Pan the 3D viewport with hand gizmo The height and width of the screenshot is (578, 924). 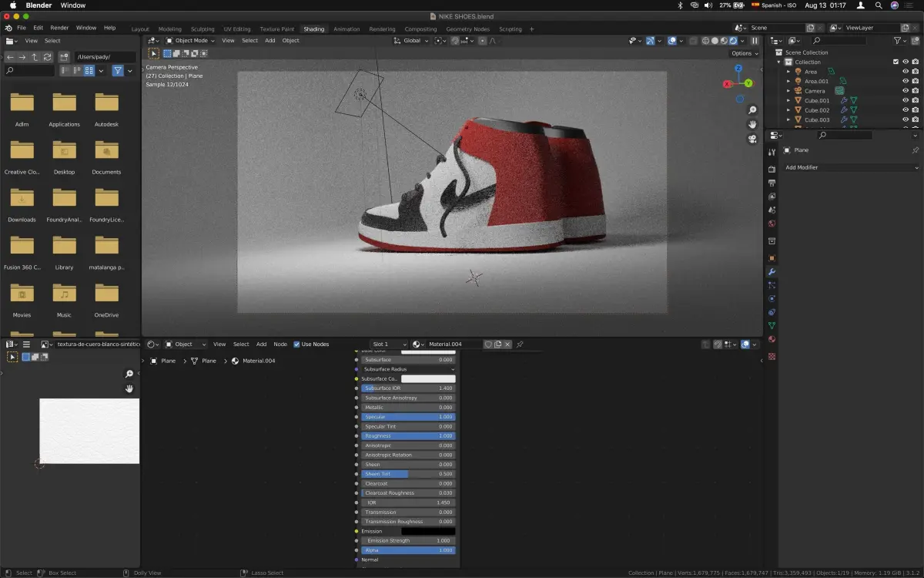click(x=752, y=124)
